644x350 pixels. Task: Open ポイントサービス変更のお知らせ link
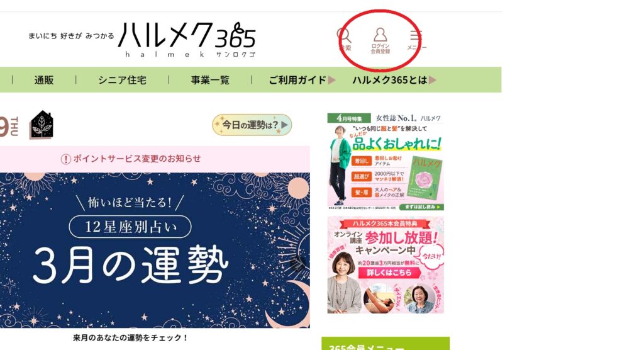click(136, 159)
